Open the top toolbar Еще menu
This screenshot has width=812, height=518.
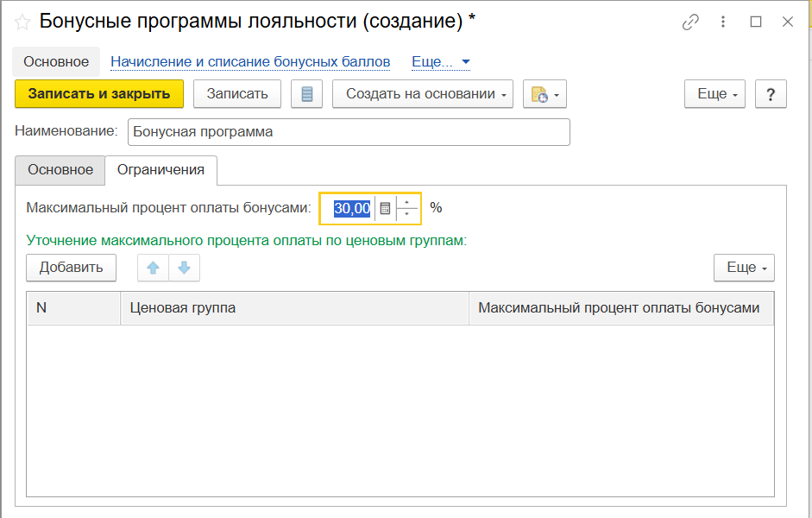pos(715,94)
